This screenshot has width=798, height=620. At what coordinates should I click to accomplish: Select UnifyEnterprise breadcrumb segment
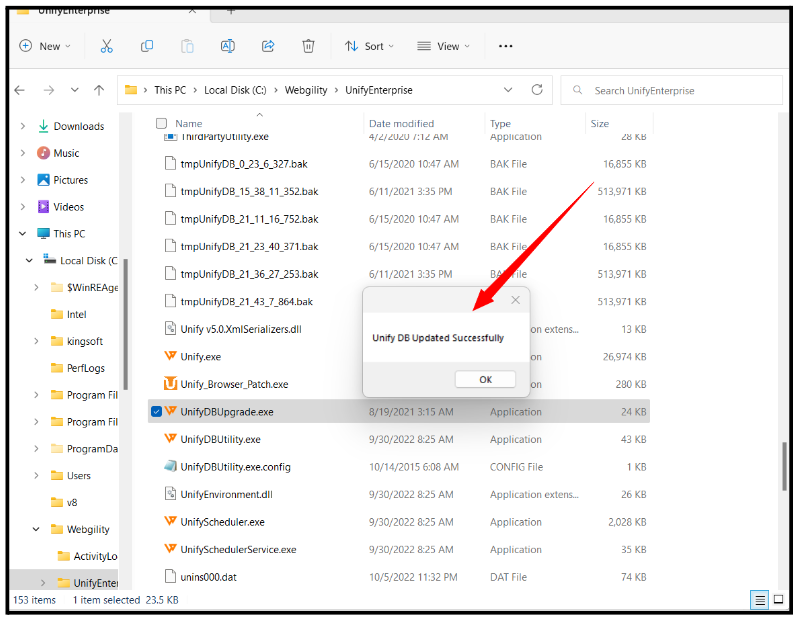point(379,90)
